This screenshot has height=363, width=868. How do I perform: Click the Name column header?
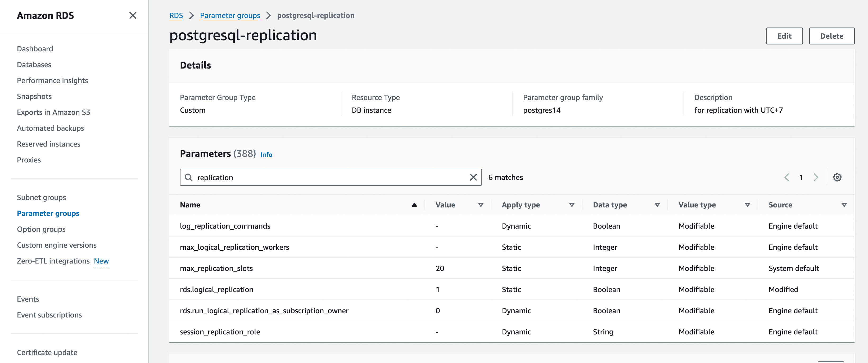coord(190,205)
